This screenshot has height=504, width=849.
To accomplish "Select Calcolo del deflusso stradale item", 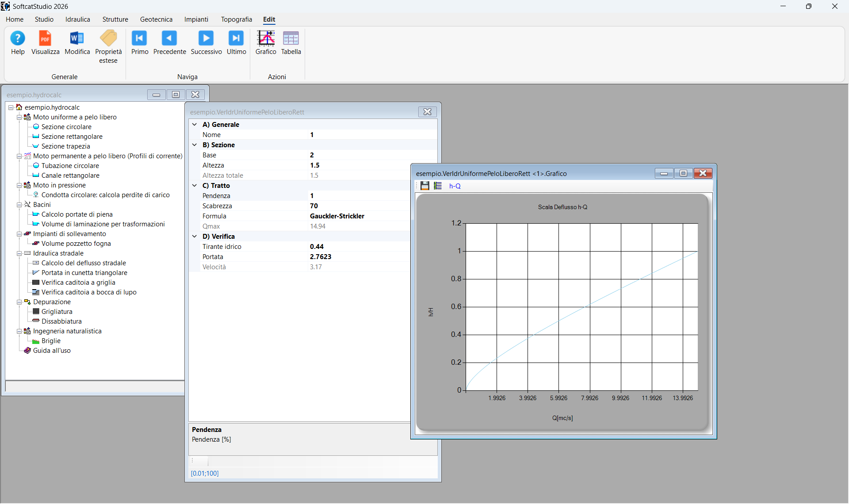I will [84, 263].
